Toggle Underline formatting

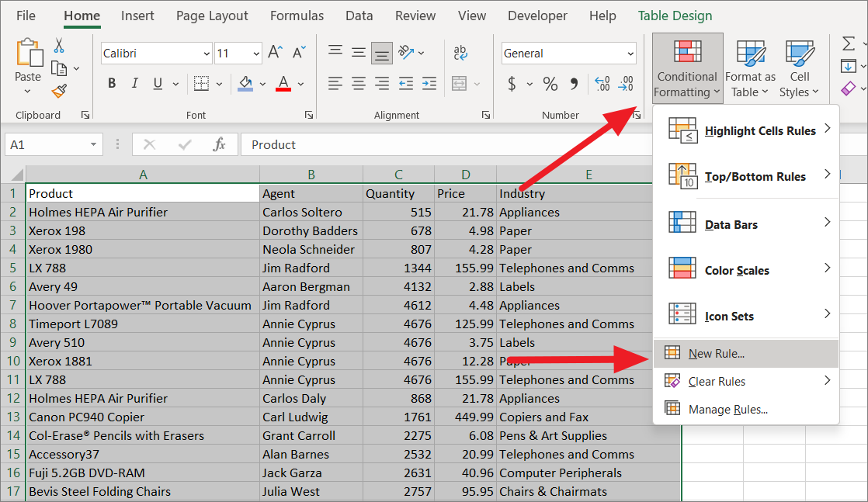[158, 84]
